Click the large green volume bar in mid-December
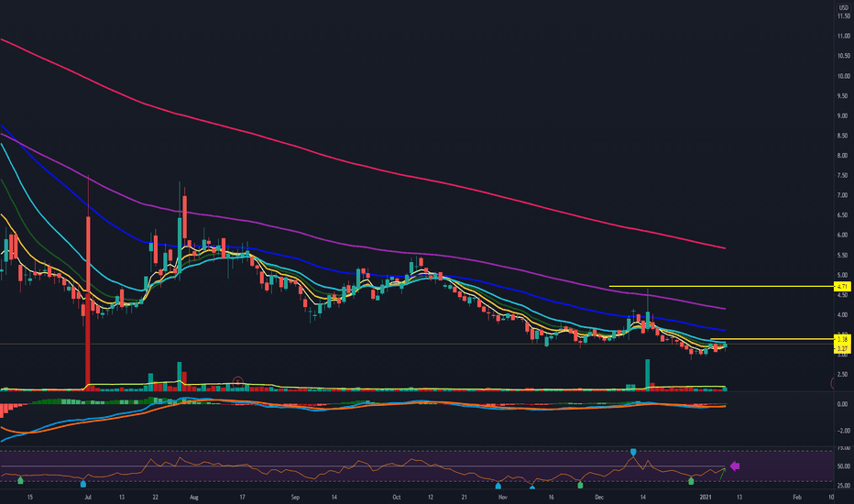This screenshot has width=854, height=504. (x=648, y=373)
